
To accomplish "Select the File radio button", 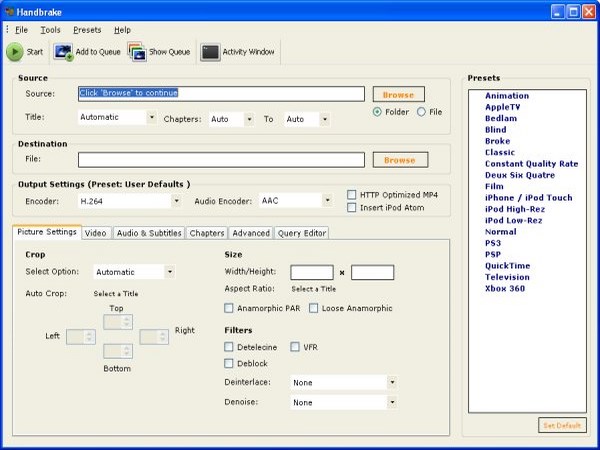I will coord(421,112).
